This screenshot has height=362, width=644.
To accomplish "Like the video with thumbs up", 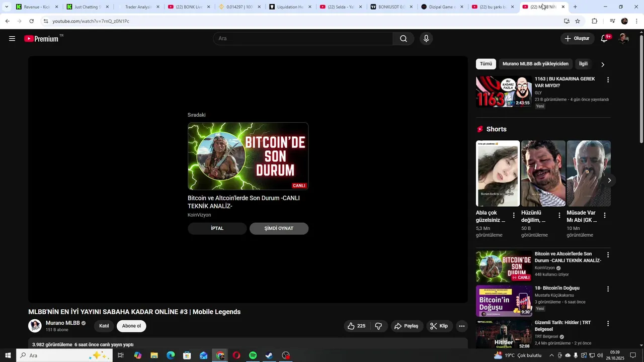I will coord(357,326).
